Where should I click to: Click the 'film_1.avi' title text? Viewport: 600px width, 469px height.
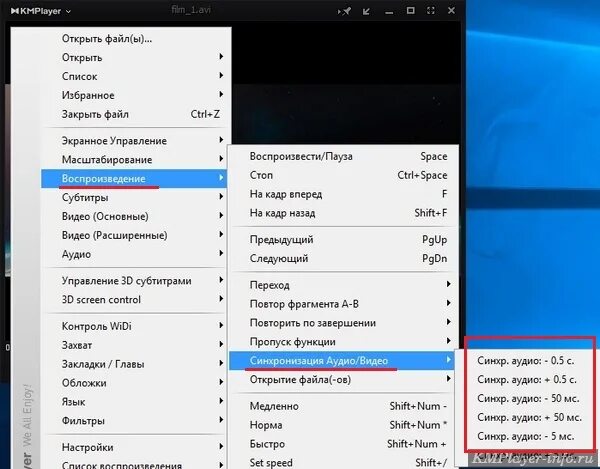tap(191, 10)
